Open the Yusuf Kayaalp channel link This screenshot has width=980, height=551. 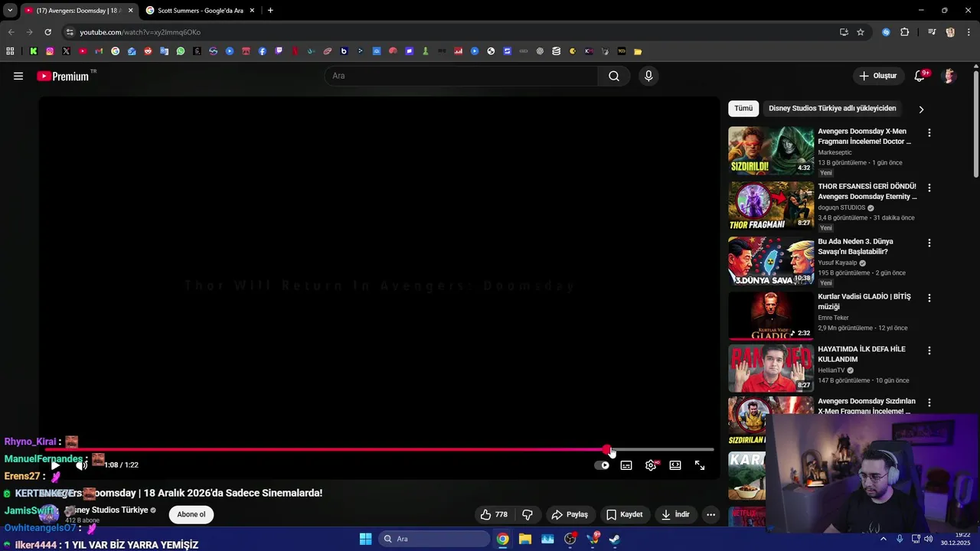click(x=837, y=262)
